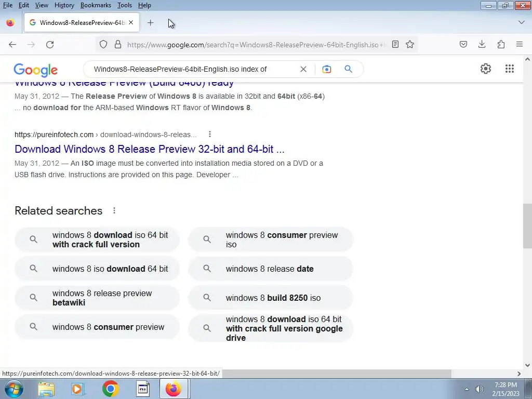Open the Bookmarks menu
This screenshot has width=532, height=399.
click(x=96, y=5)
